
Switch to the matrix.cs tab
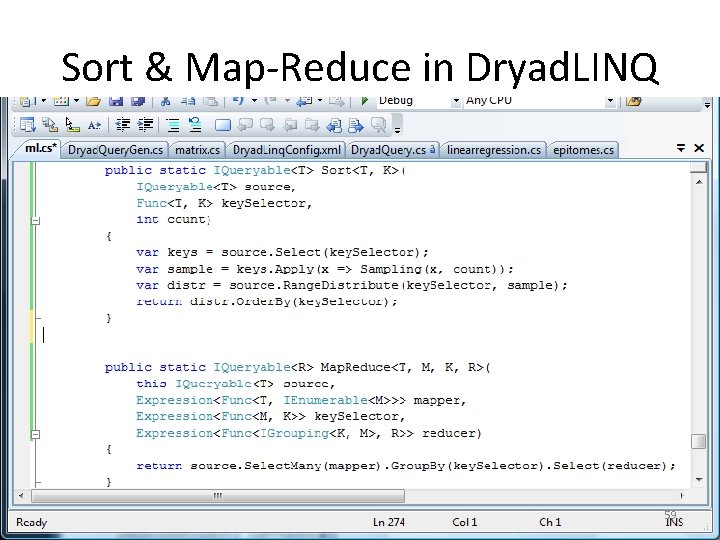point(197,150)
